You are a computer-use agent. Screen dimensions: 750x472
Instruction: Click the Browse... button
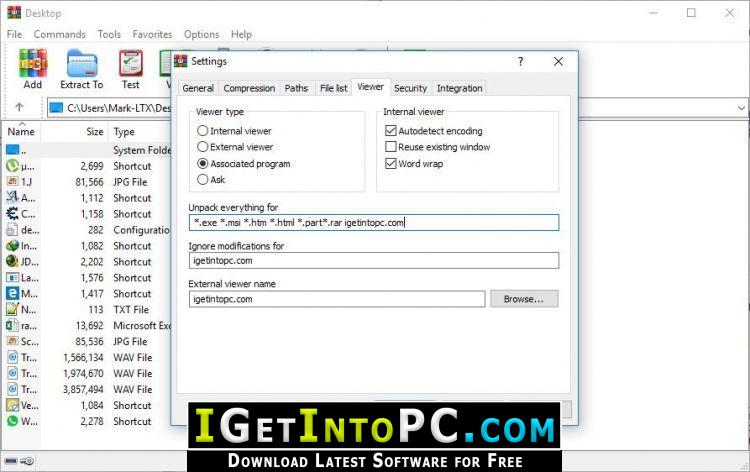click(x=524, y=299)
